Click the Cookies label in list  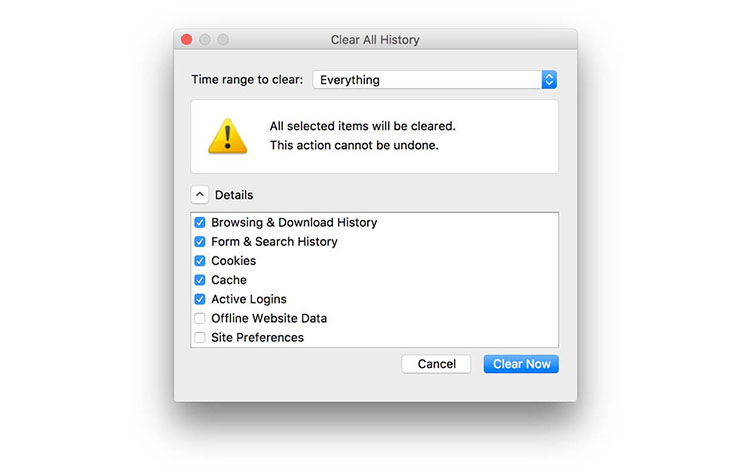click(233, 261)
